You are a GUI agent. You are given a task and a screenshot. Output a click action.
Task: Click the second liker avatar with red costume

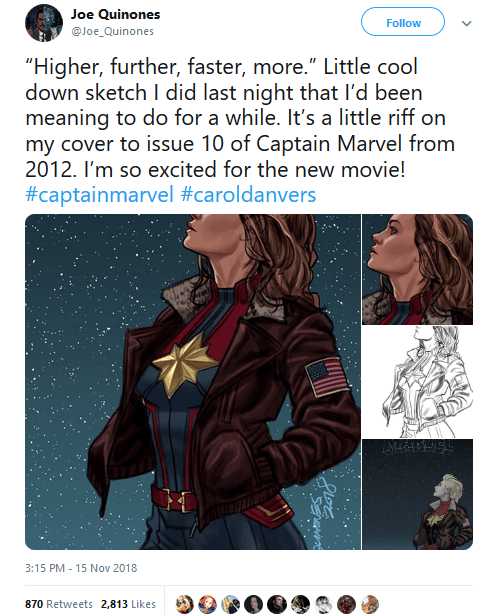click(x=208, y=604)
